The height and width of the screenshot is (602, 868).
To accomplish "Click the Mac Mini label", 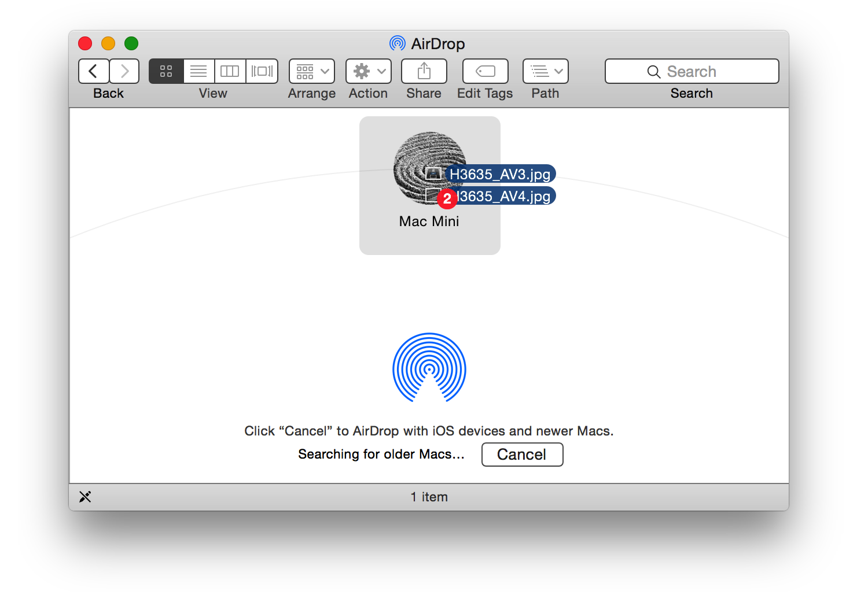I will (429, 221).
